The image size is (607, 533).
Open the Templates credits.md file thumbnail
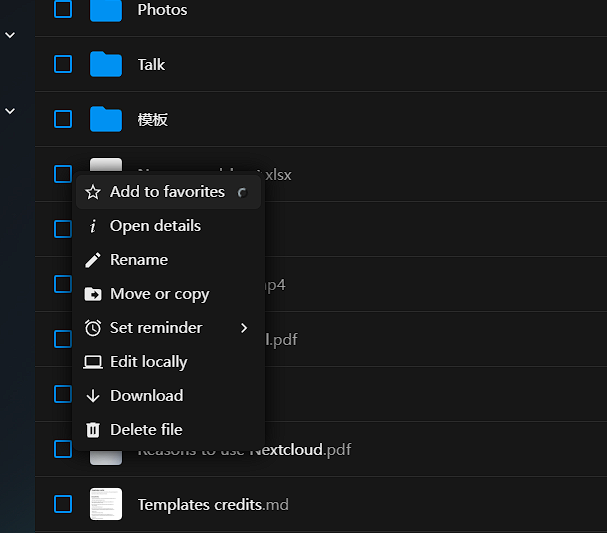[x=106, y=504]
